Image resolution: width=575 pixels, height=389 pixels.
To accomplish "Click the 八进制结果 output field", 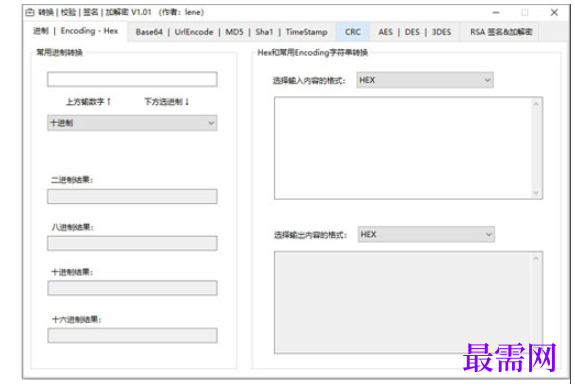I will coord(132,243).
